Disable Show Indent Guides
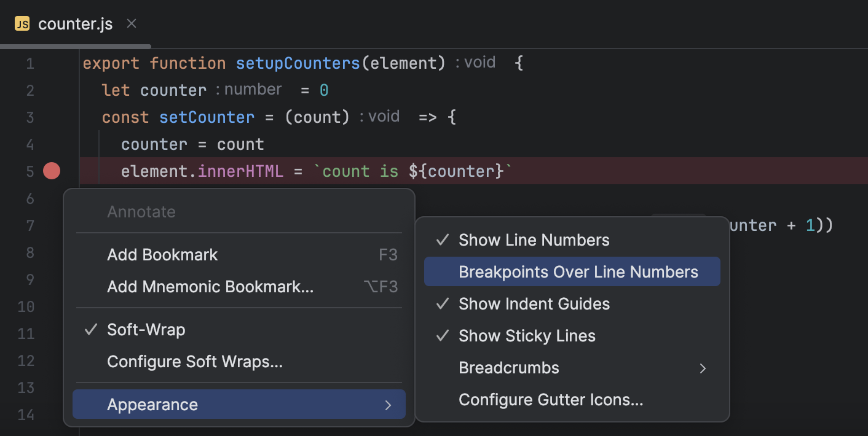 pyautogui.click(x=534, y=303)
